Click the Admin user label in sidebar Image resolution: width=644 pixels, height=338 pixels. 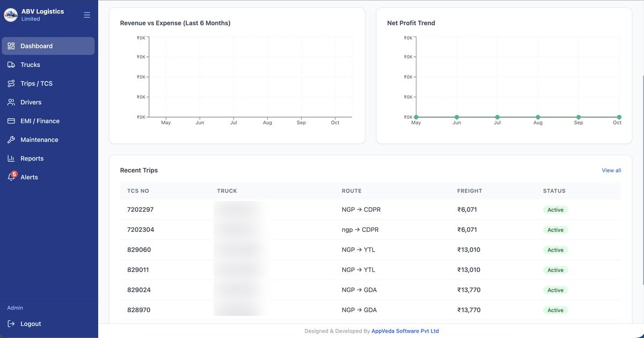[x=15, y=308]
